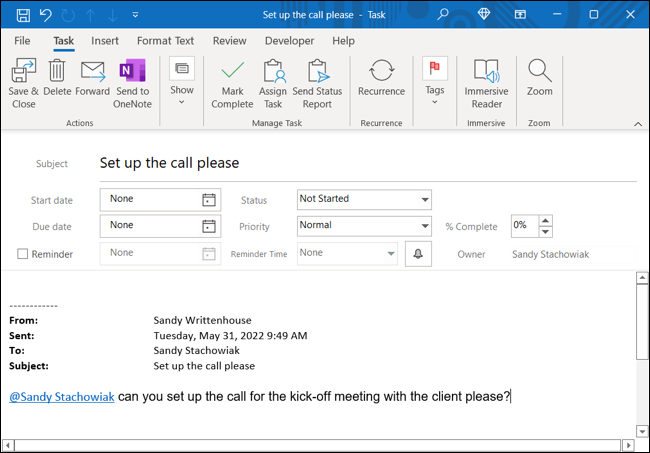
Task: Open the search magnifier in title bar
Action: point(443,15)
